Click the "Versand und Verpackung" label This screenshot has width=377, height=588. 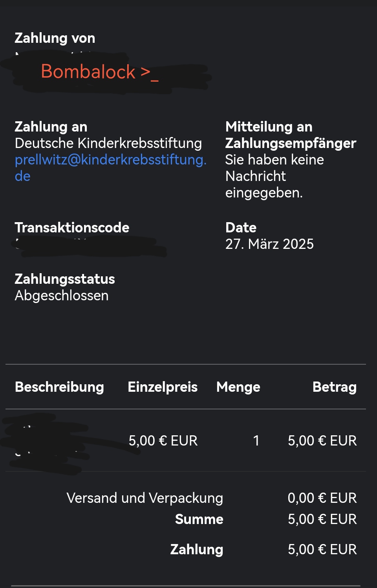[145, 498]
